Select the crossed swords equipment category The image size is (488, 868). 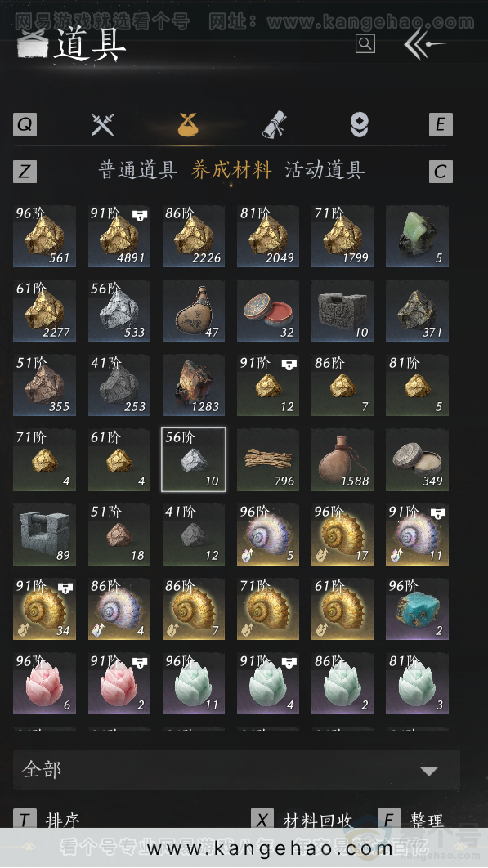click(x=102, y=124)
